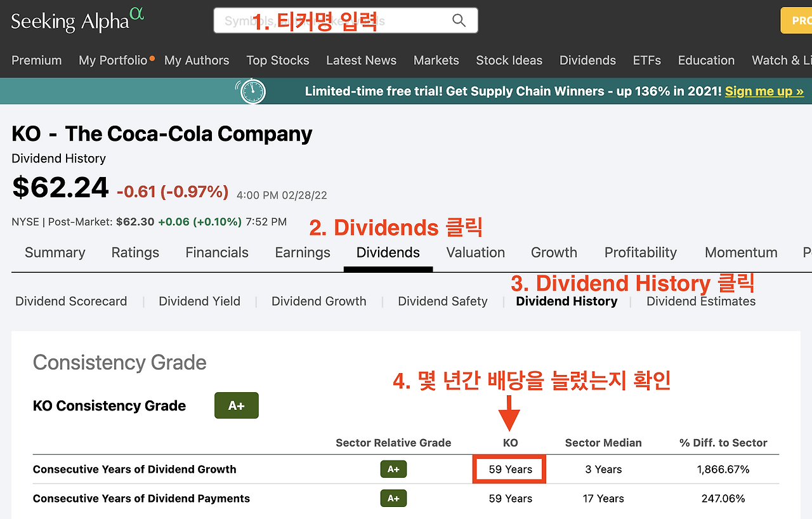Click the 59 Years Dividend Growth value
Image resolution: width=812 pixels, height=519 pixels.
coord(510,470)
